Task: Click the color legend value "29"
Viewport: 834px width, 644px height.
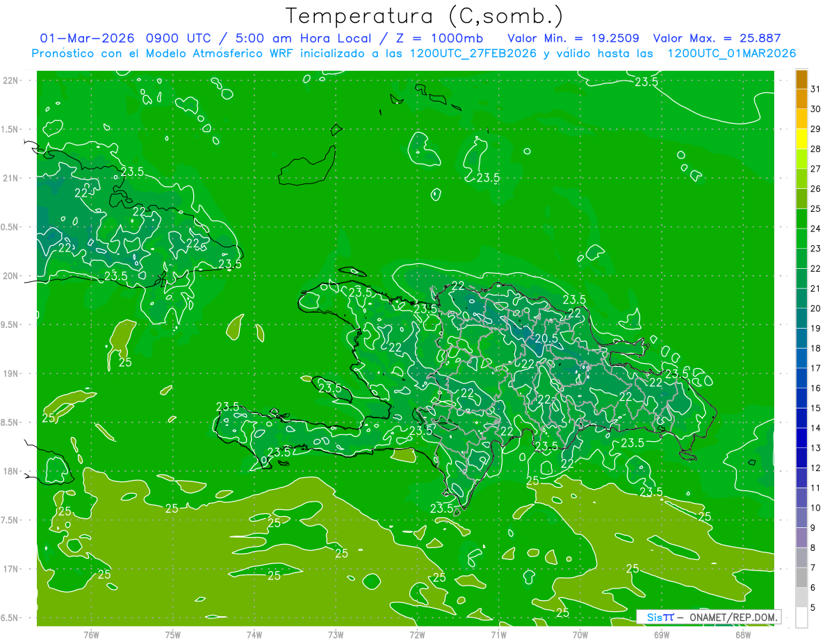Action: pyautogui.click(x=816, y=129)
